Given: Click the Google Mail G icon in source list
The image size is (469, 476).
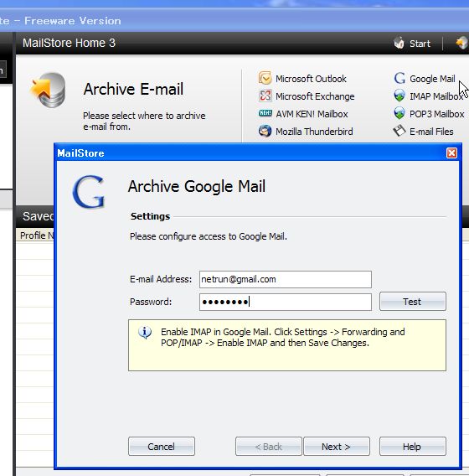Looking at the screenshot, I should 399,78.
